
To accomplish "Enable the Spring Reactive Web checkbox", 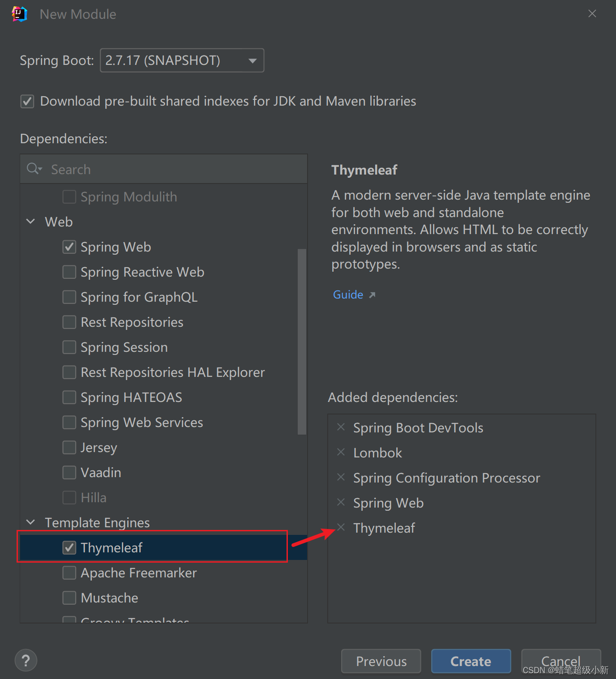I will 69,272.
